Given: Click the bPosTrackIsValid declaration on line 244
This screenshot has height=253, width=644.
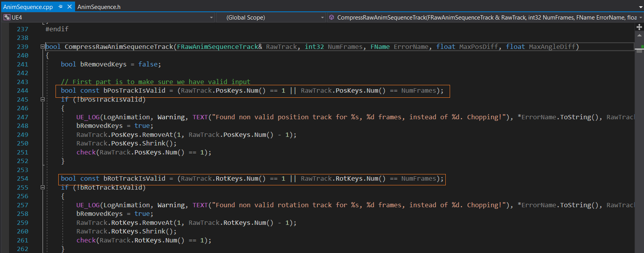Looking at the screenshot, I should 252,91.
